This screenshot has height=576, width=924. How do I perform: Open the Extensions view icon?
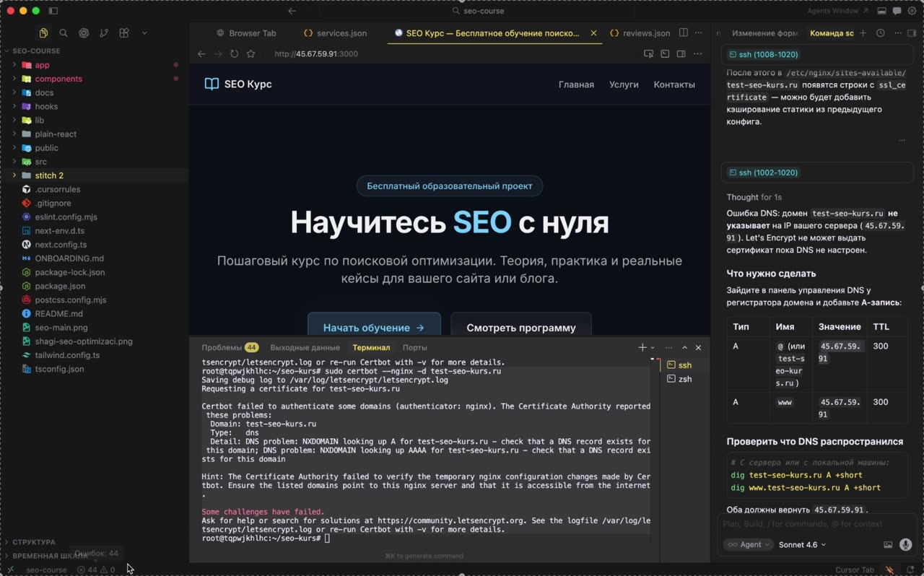[x=124, y=32]
